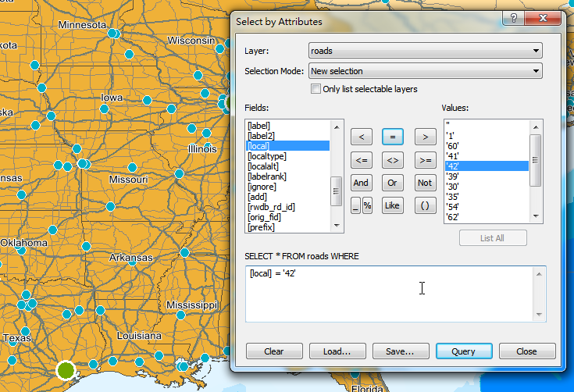Click the Iowa label on the map
The height and width of the screenshot is (392, 574).
(x=112, y=98)
